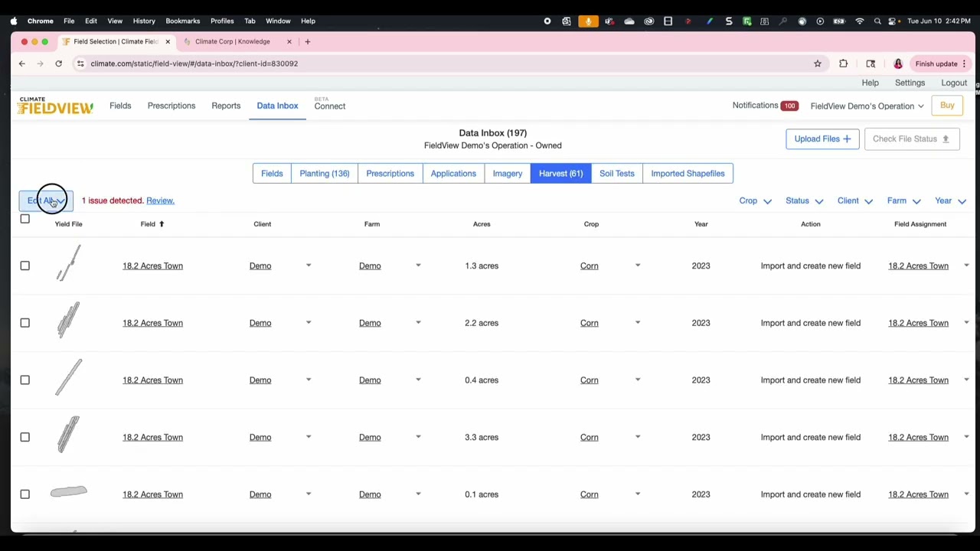Open the Chrome Bookmarks menu
Image resolution: width=980 pixels, height=551 pixels.
pyautogui.click(x=183, y=21)
